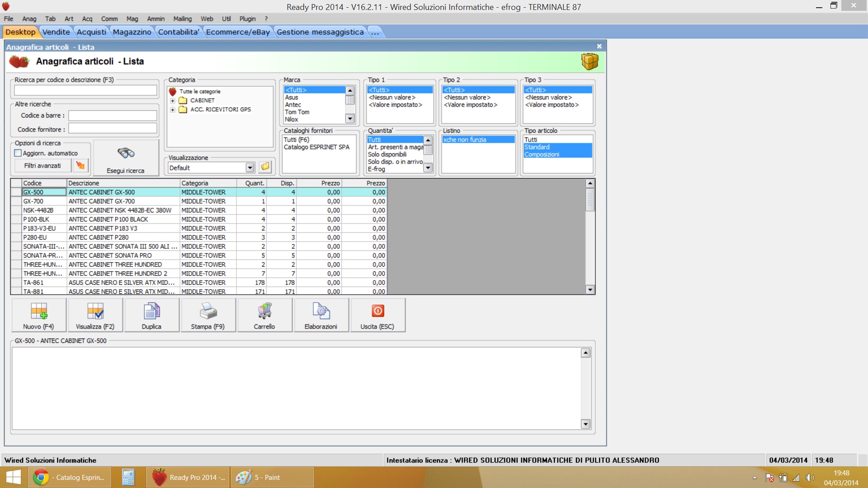868x488 pixels.
Task: Click the Filtri avanzati button
Action: [42, 166]
